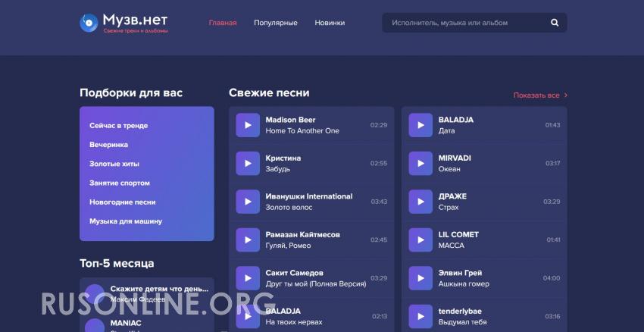644x332 pixels.
Task: Play LIL COMET МАССА track
Action: (x=420, y=240)
